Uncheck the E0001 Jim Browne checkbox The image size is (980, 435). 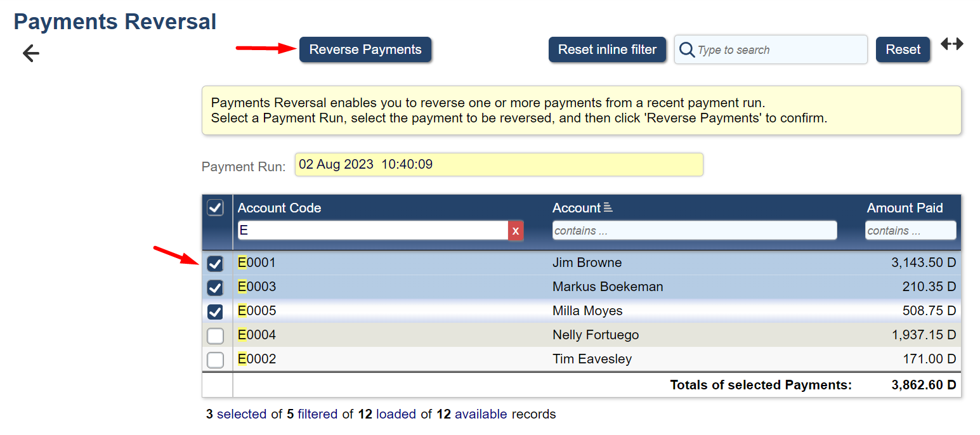click(x=216, y=263)
